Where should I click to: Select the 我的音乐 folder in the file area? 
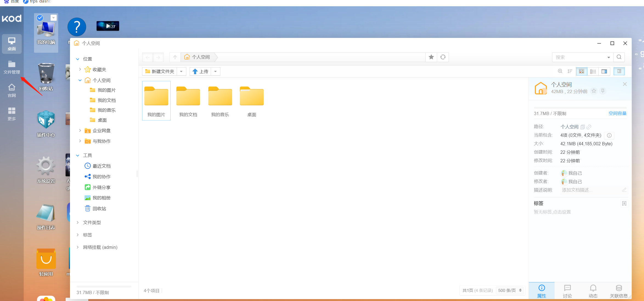pos(220,101)
